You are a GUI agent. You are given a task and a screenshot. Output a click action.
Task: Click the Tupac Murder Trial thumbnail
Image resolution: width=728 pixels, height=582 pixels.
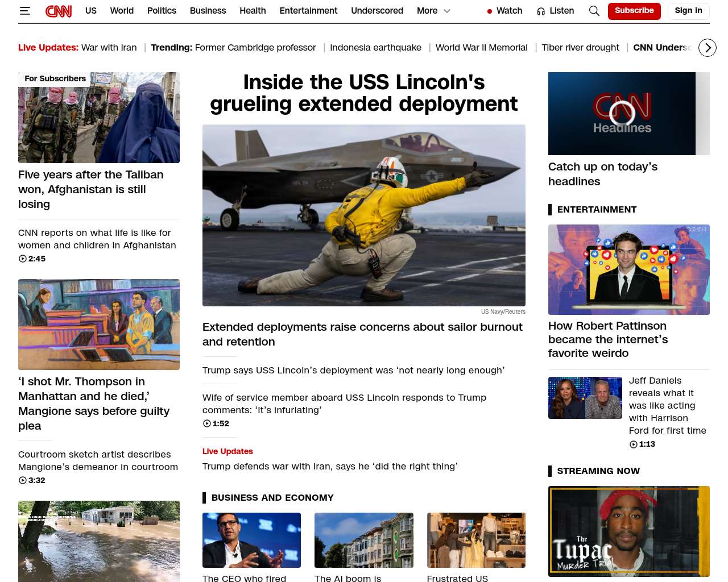(x=629, y=531)
